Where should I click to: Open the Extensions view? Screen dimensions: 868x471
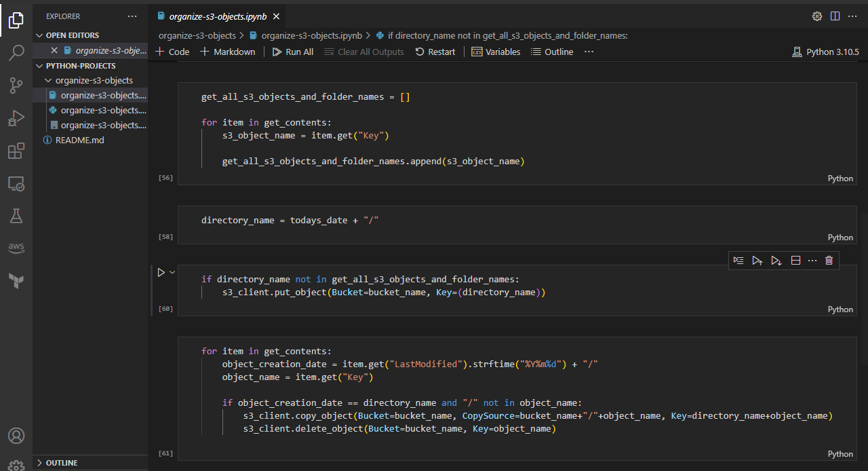(16, 151)
